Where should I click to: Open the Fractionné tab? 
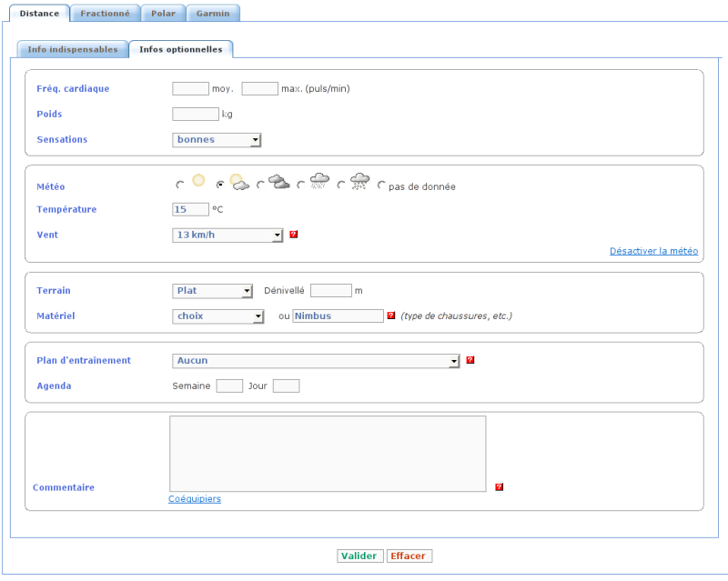coord(105,14)
